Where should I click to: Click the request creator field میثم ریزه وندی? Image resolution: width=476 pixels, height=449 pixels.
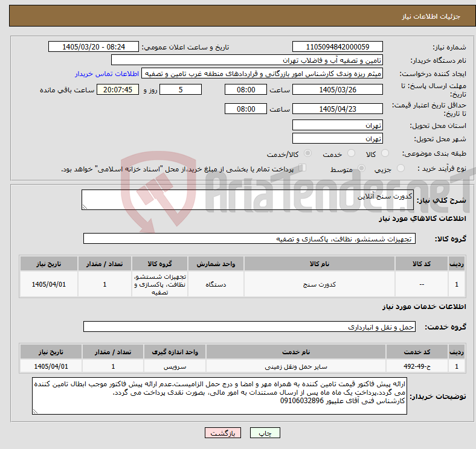pos(262,74)
